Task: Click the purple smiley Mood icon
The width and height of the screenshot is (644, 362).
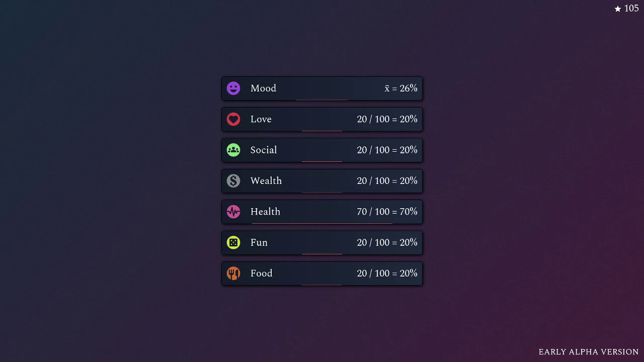Action: 233,88
